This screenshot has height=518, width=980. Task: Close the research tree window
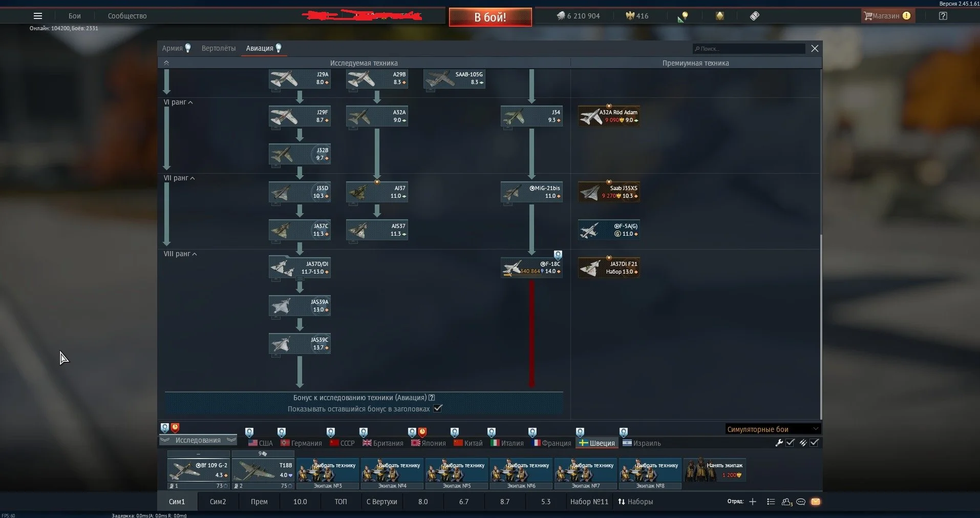pyautogui.click(x=815, y=48)
